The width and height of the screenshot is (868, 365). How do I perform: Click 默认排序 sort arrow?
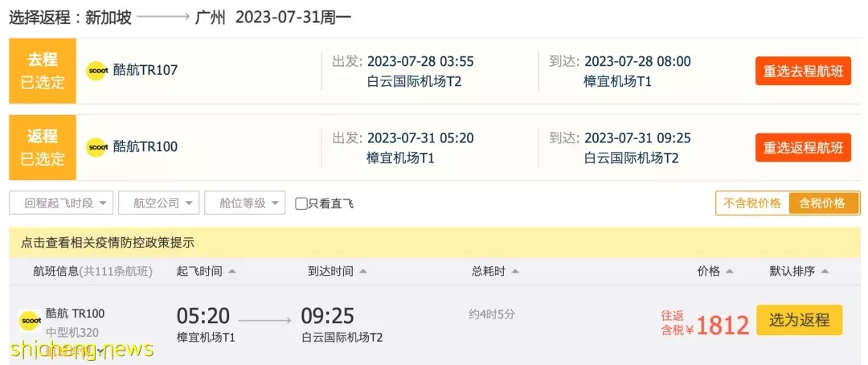coord(825,272)
